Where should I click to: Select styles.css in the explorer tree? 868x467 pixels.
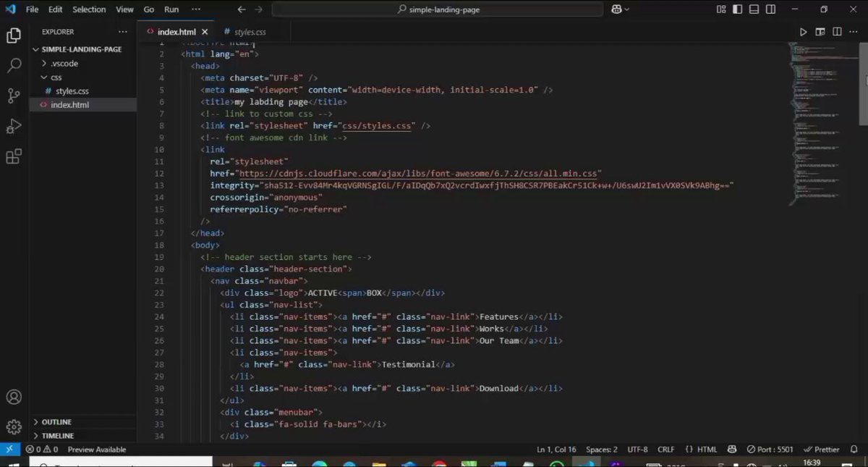[72, 91]
